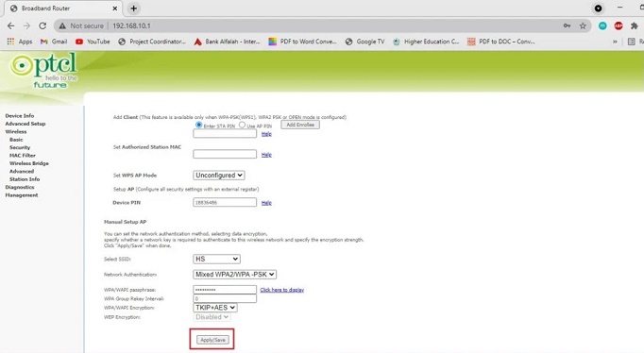
Task: Open the Gmail bookmark
Action: 54,42
